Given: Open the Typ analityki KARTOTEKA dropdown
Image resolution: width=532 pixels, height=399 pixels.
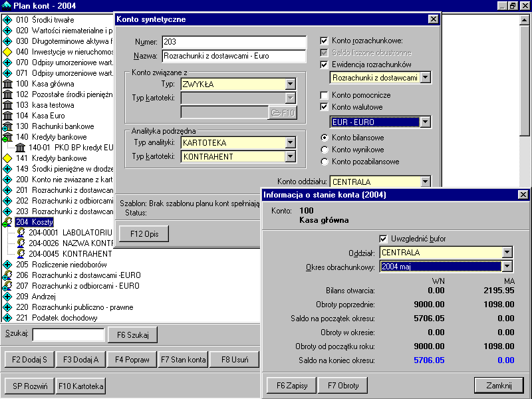Looking at the screenshot, I should click(x=290, y=142).
